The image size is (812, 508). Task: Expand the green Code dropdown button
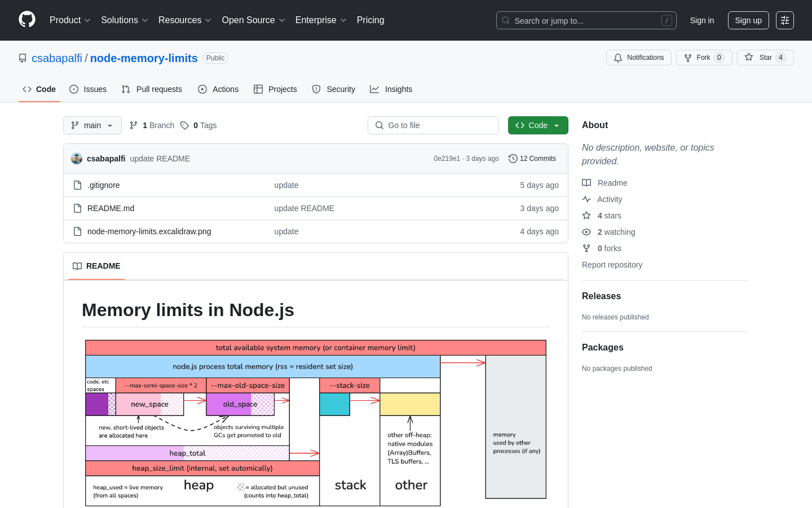click(538, 125)
